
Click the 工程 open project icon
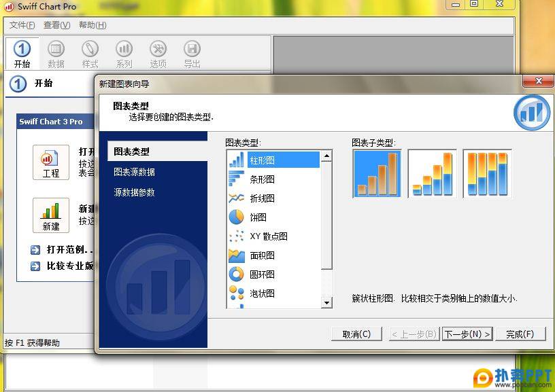pyautogui.click(x=51, y=162)
